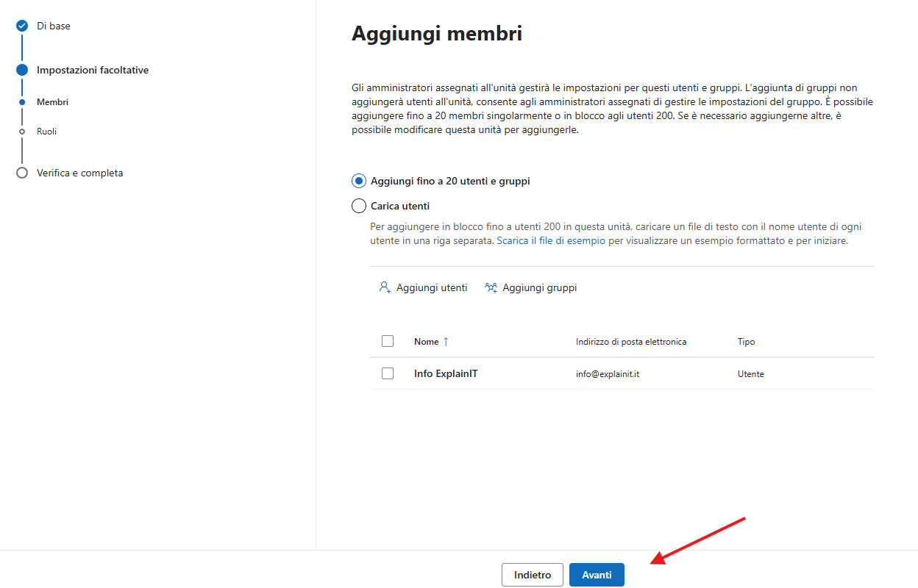The width and height of the screenshot is (918, 588).
Task: Jump to Verifica e completa step
Action: click(x=80, y=173)
